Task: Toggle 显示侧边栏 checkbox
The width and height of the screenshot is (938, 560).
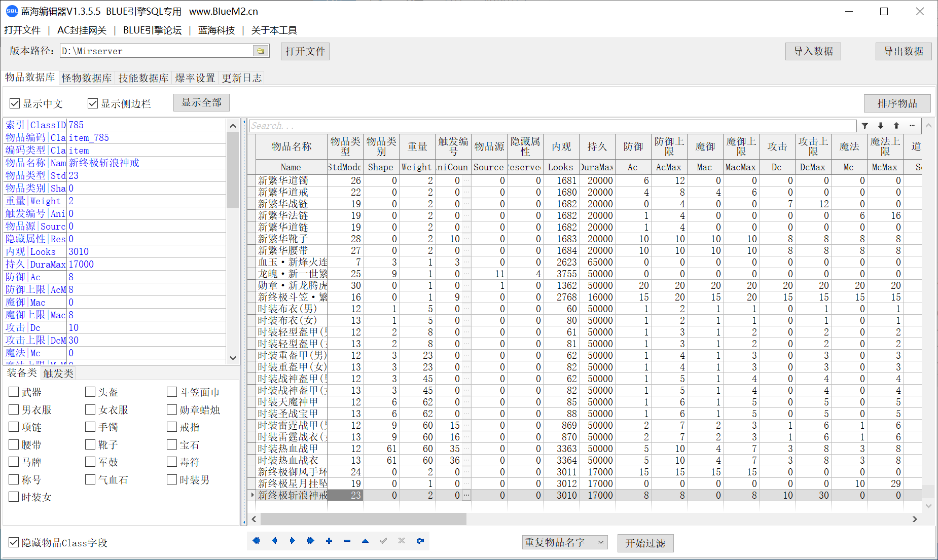Action: click(x=93, y=103)
